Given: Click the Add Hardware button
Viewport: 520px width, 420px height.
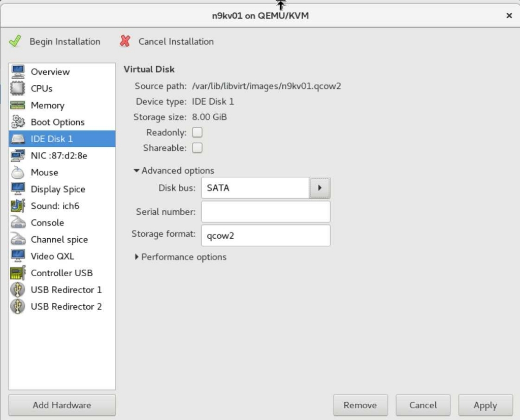Looking at the screenshot, I should click(62, 405).
